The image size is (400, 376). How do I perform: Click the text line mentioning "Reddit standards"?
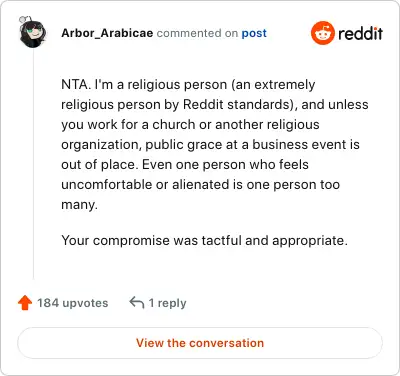[x=215, y=105]
